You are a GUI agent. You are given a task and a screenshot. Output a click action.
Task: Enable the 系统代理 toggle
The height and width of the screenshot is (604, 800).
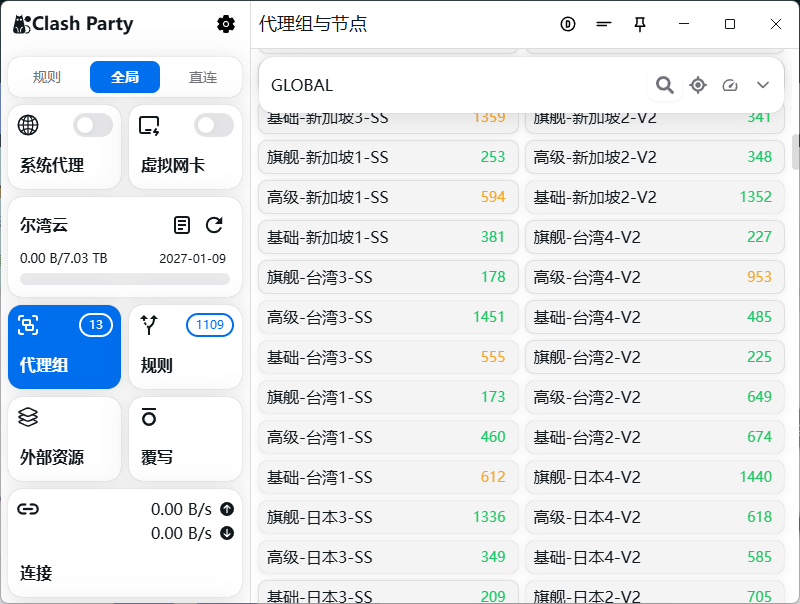(92, 125)
